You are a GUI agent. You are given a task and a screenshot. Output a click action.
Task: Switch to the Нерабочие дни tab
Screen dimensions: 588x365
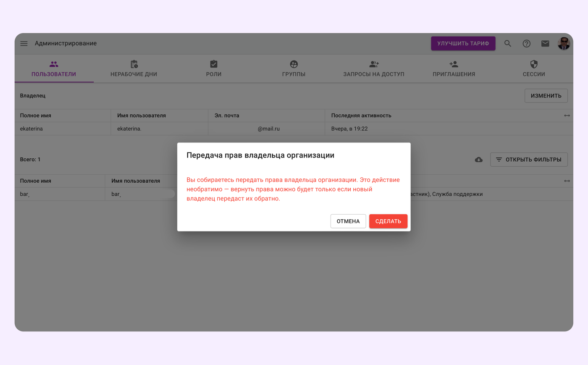pyautogui.click(x=134, y=69)
